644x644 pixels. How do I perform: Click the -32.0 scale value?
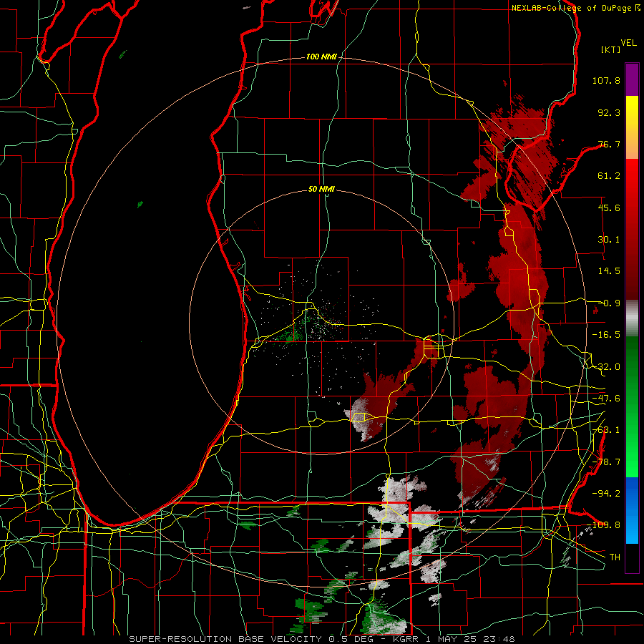[x=606, y=367]
